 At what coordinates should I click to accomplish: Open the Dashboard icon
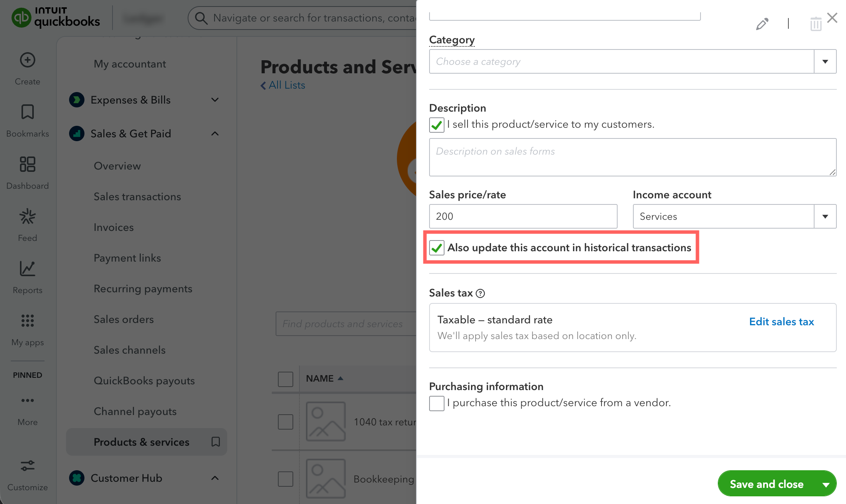27,164
